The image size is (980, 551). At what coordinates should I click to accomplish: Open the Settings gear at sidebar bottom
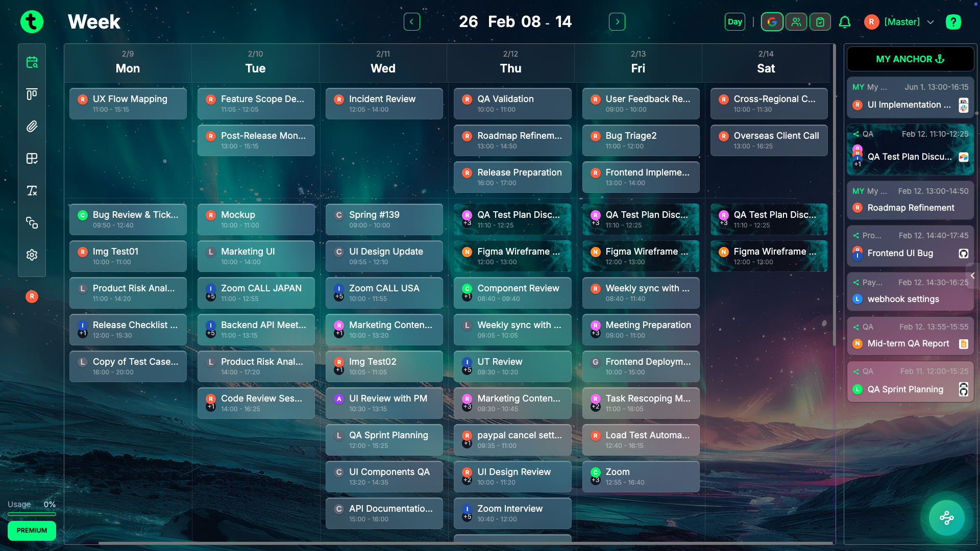pos(32,255)
